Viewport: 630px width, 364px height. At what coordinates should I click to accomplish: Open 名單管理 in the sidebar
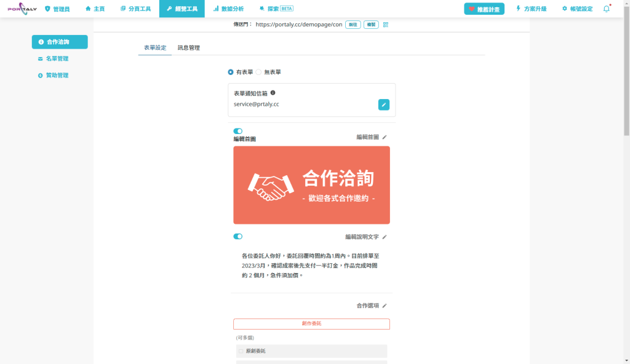point(57,58)
